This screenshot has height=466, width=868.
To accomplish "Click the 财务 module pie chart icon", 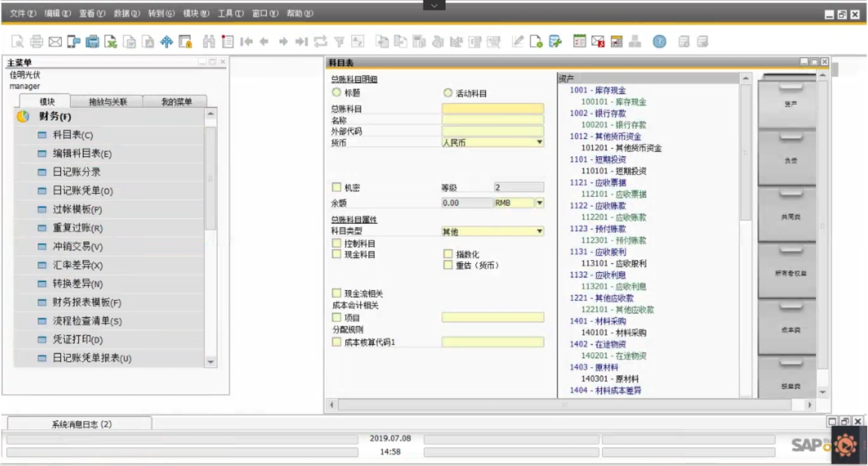I will click(x=23, y=116).
